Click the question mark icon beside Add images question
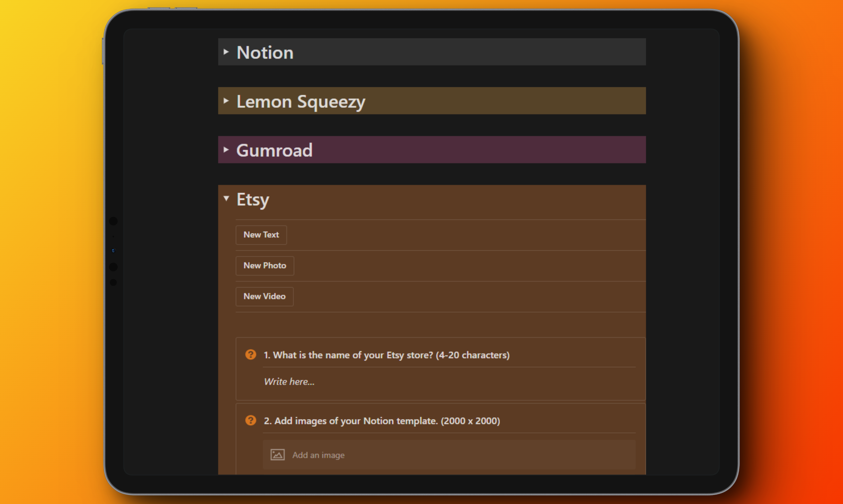 (x=251, y=420)
